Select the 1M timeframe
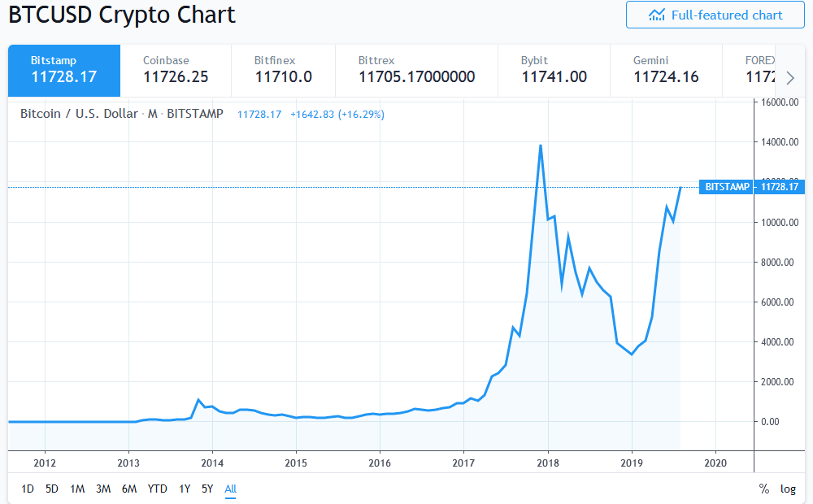Viewport: 813px width, 504px height. pyautogui.click(x=78, y=489)
